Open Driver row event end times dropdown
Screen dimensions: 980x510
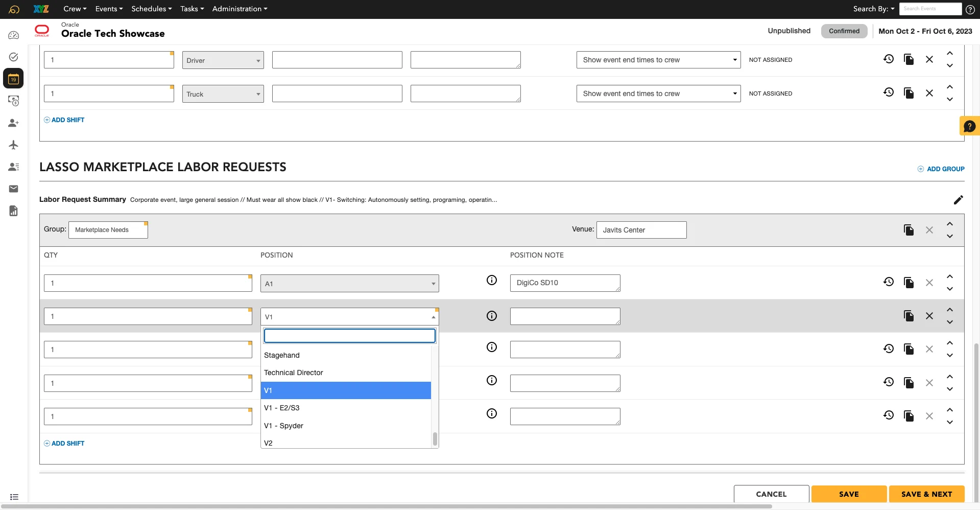click(659, 60)
